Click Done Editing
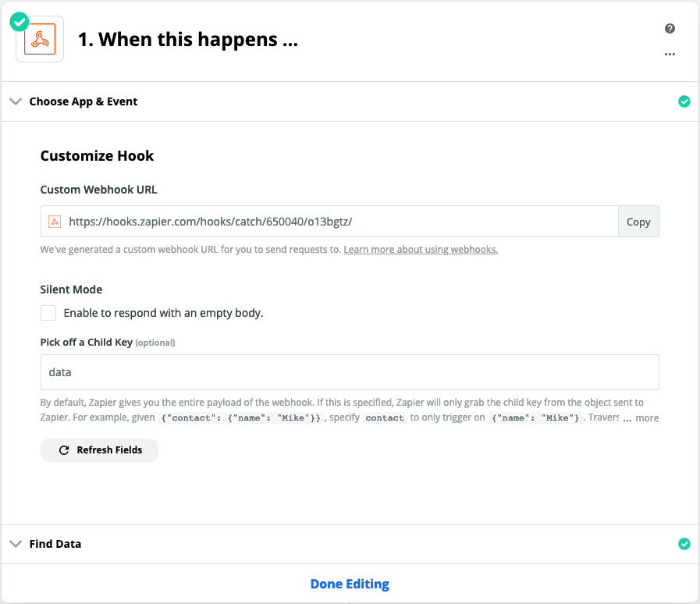 [350, 584]
